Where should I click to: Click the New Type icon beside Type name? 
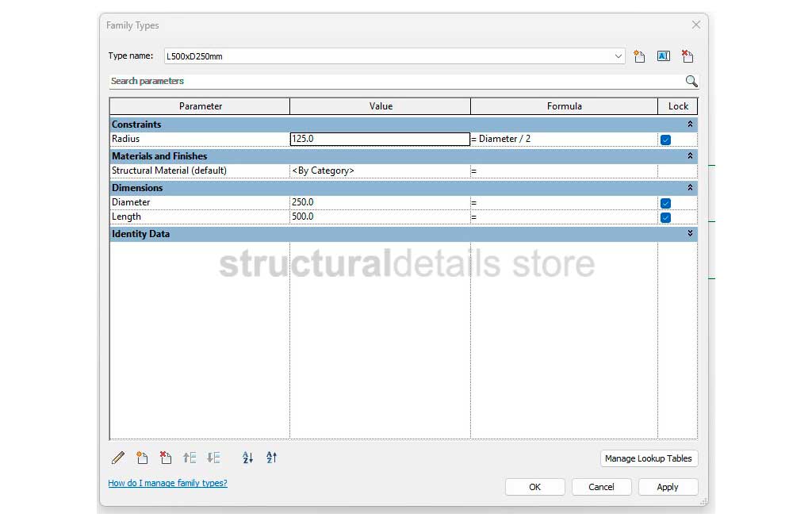639,56
